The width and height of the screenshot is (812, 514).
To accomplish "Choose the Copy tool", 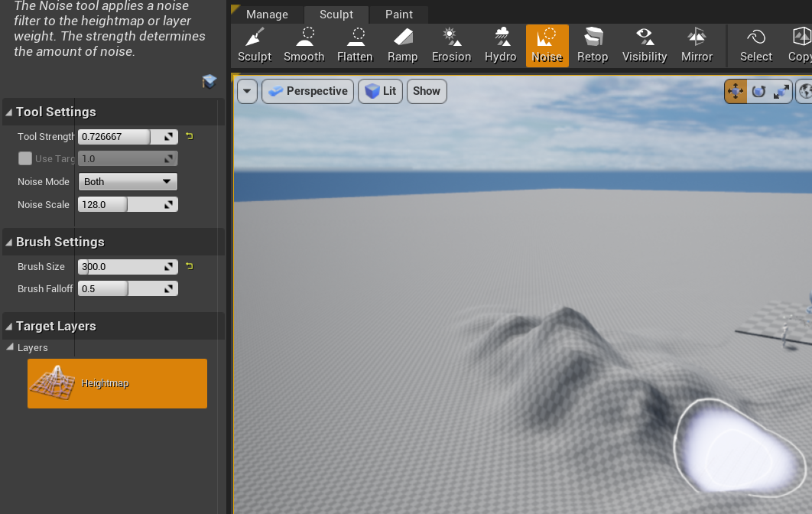I will pyautogui.click(x=800, y=46).
